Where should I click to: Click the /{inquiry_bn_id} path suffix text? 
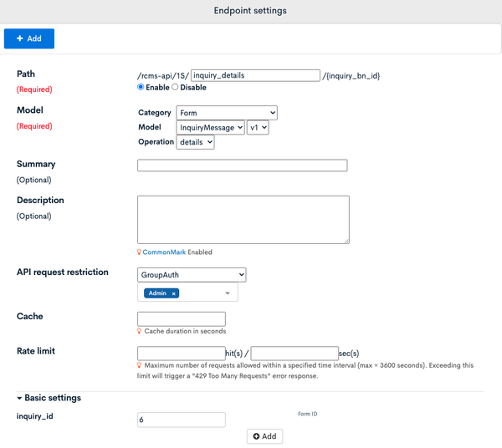[x=351, y=76]
